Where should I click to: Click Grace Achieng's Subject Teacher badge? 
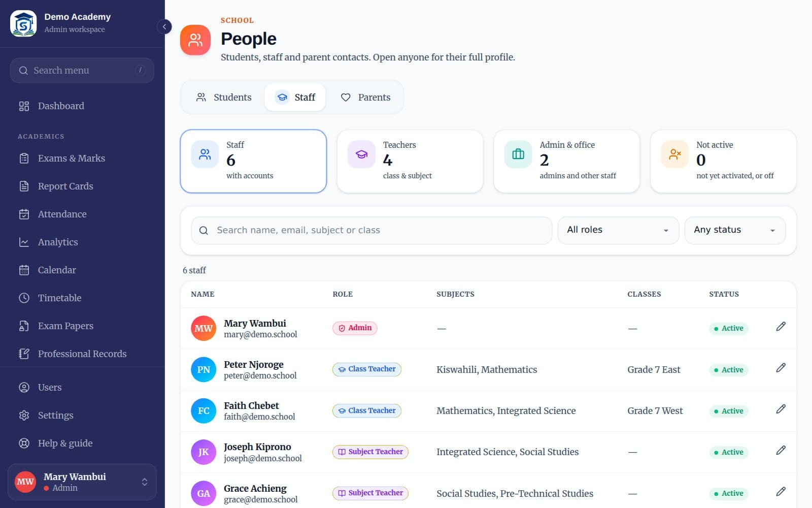pyautogui.click(x=370, y=493)
